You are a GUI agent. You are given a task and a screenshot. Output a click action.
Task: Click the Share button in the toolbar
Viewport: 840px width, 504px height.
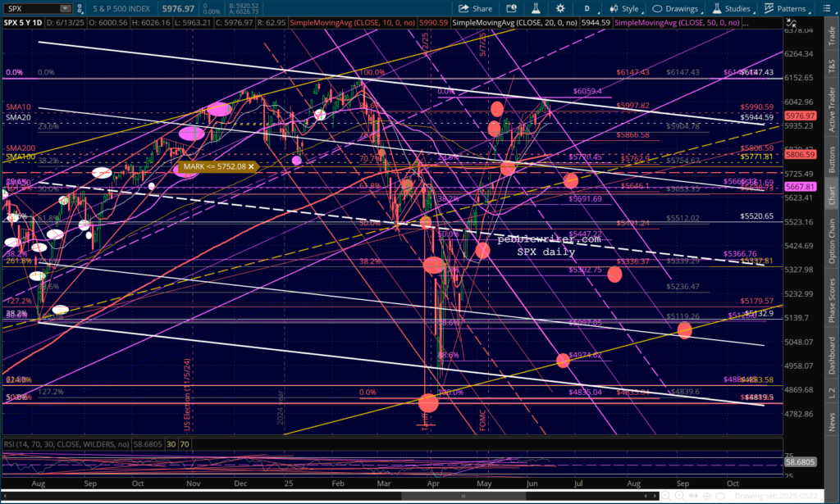point(474,8)
